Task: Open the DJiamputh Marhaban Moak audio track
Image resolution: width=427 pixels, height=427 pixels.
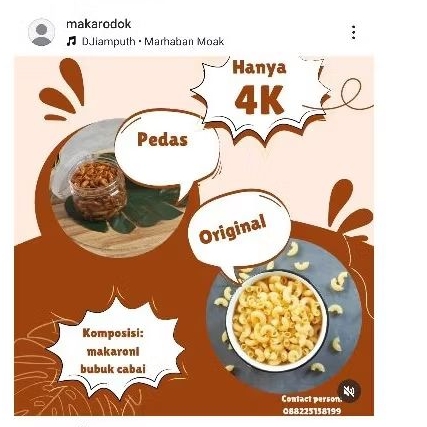Action: (x=153, y=42)
